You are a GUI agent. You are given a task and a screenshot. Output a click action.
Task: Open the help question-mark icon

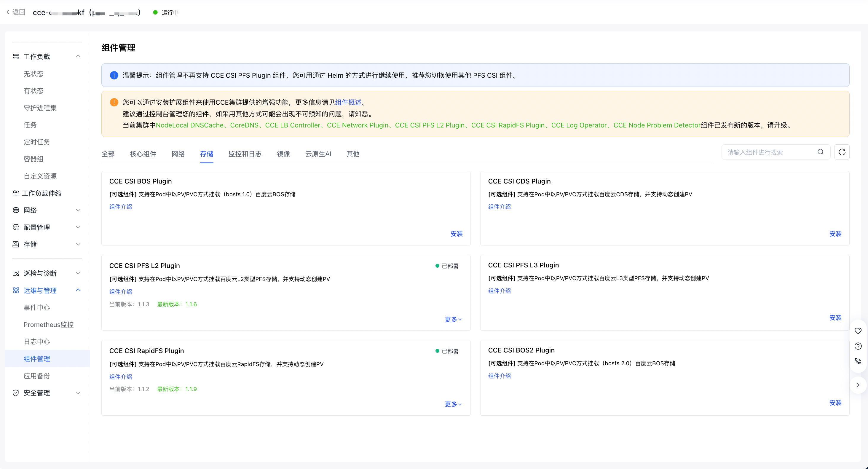click(x=858, y=346)
